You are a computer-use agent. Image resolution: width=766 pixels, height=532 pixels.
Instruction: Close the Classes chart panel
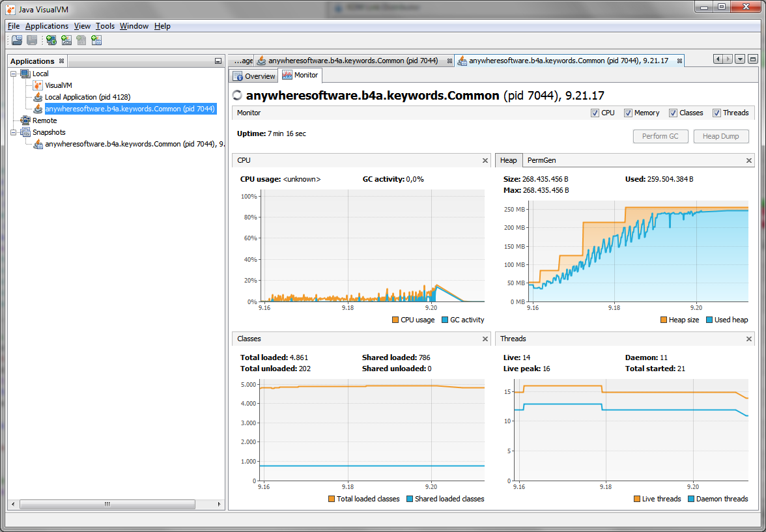click(485, 339)
